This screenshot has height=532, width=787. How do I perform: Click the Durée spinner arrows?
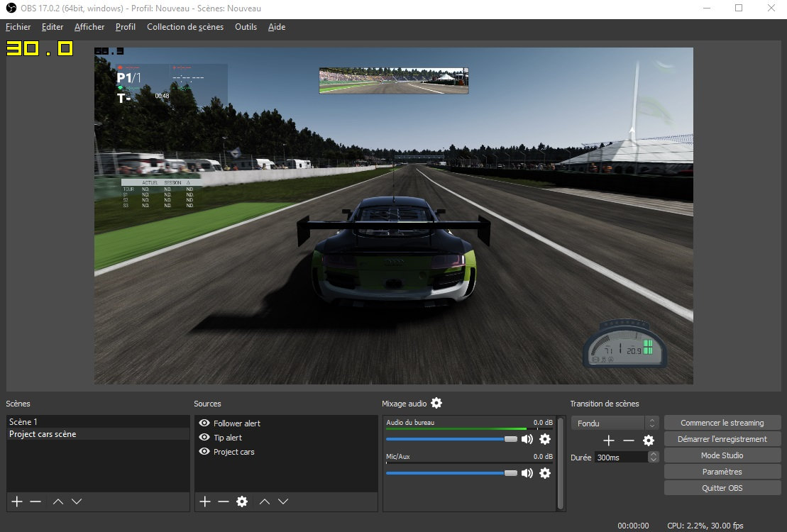point(654,458)
